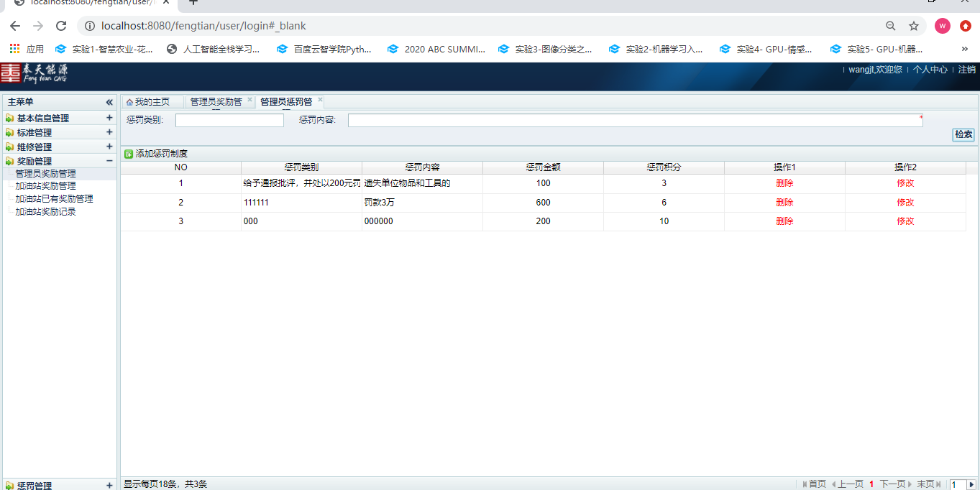This screenshot has height=490, width=980.
Task: Open the browser zoom magnifier icon
Action: coord(891,26)
